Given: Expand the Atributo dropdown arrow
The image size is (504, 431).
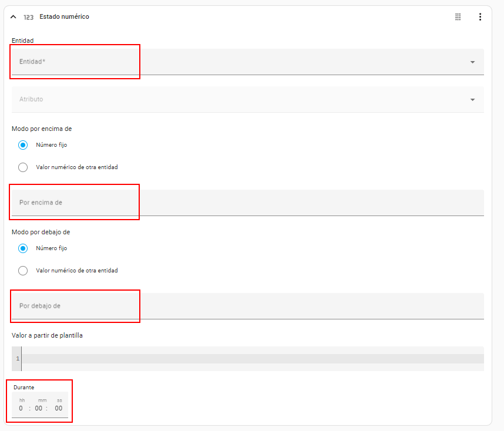Looking at the screenshot, I should [x=472, y=100].
